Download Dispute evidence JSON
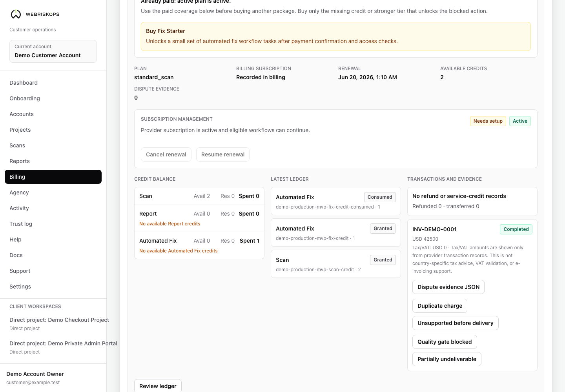Screen dimensions: 565x392 tap(448, 287)
